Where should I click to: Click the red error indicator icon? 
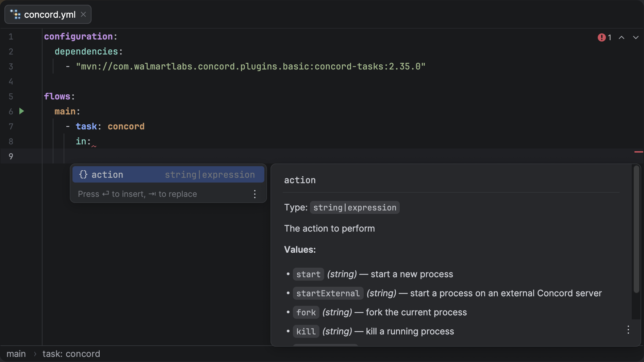click(x=601, y=37)
